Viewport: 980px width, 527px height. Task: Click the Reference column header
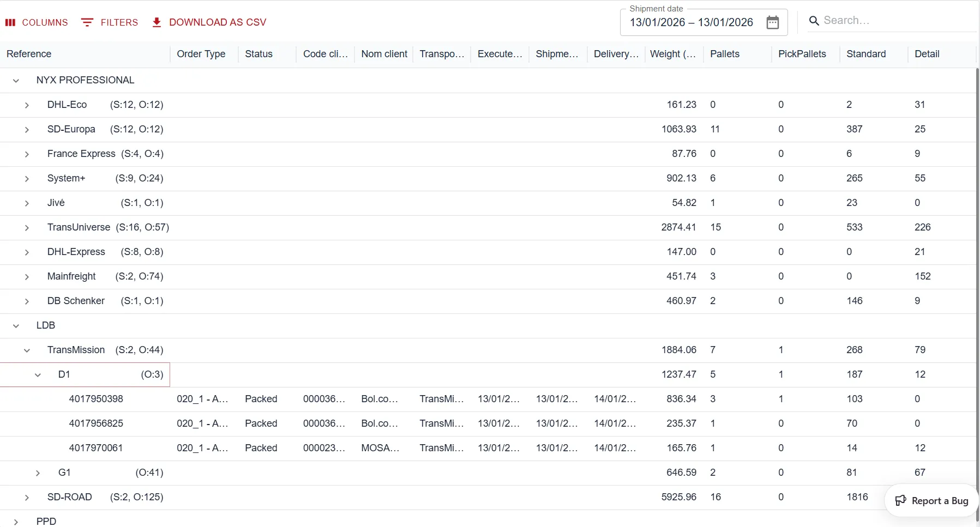coord(29,54)
